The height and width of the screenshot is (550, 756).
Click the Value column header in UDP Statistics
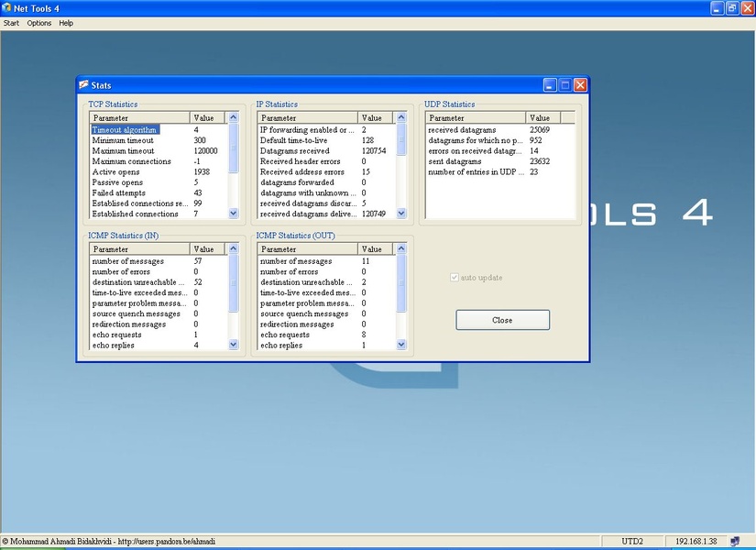click(x=551, y=118)
